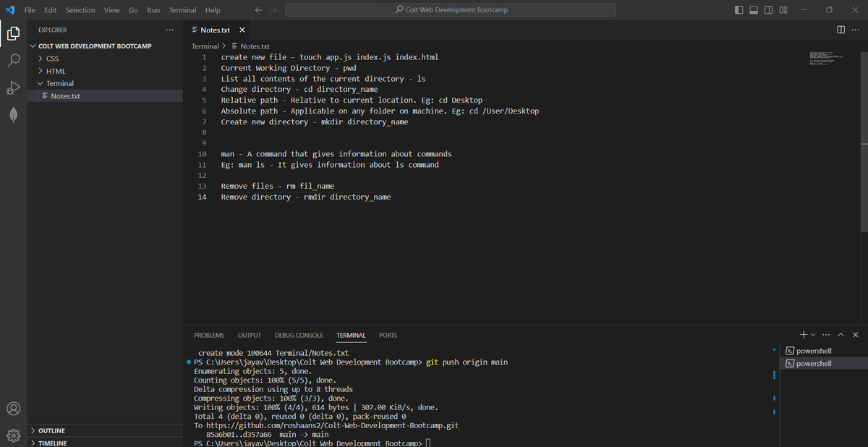
Task: Click the 'Remove directory - rmdir directory_name' line
Action: pos(306,197)
